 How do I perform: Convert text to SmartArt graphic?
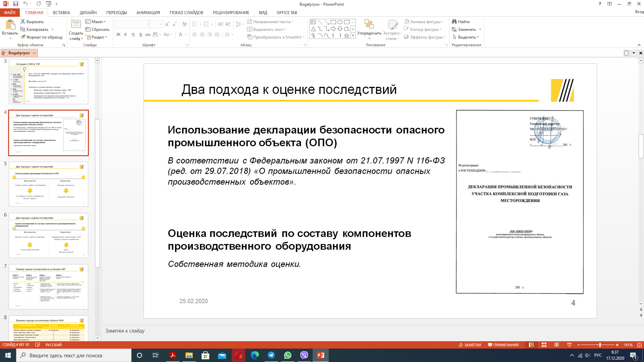click(275, 37)
